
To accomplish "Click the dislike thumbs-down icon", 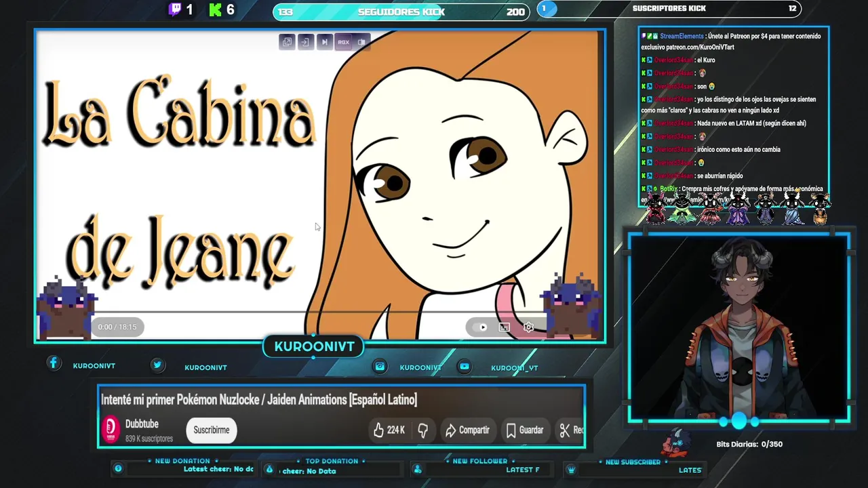I will pos(422,430).
